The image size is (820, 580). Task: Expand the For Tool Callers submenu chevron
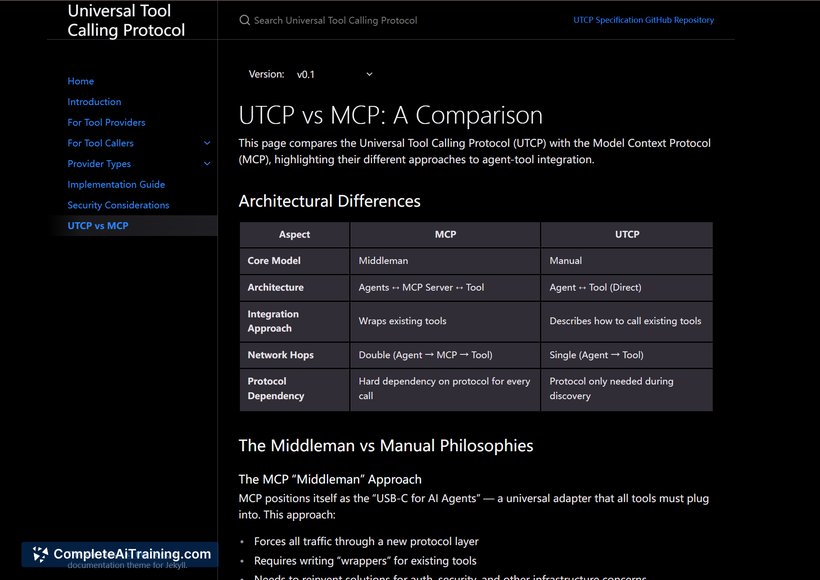click(x=207, y=143)
